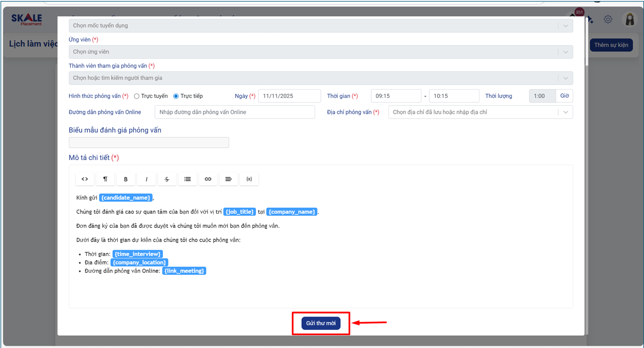Toggle italic formatting in the editor
The width and height of the screenshot is (644, 348).
pos(146,179)
